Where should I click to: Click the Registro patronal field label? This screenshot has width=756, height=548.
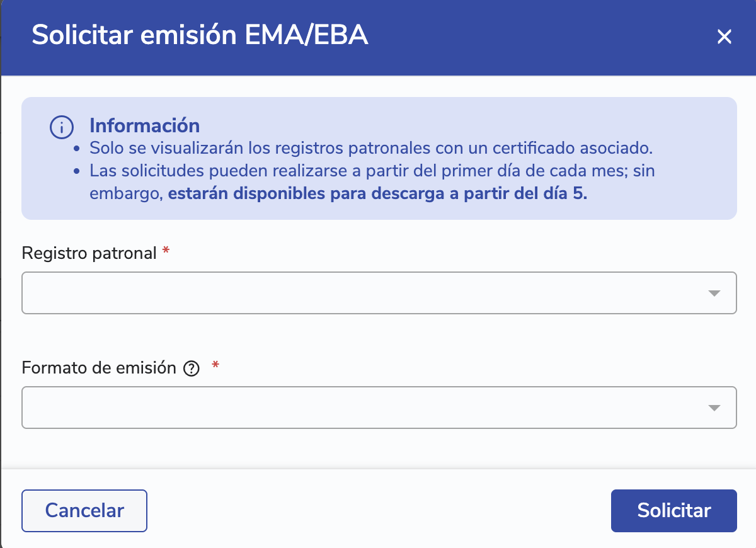click(x=89, y=253)
